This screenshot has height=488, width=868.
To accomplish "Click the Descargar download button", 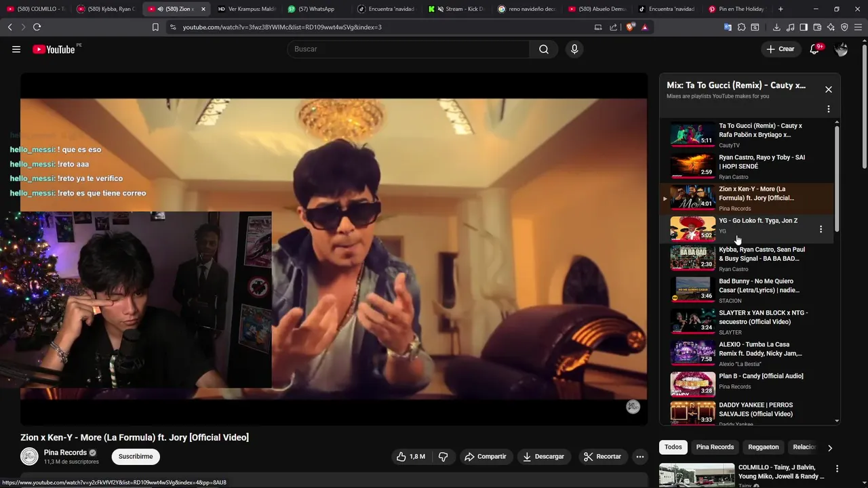I will [544, 456].
